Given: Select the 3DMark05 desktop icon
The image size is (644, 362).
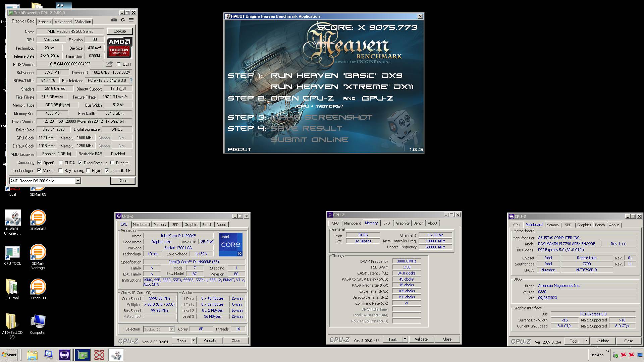Looking at the screenshot, I should (38, 194).
